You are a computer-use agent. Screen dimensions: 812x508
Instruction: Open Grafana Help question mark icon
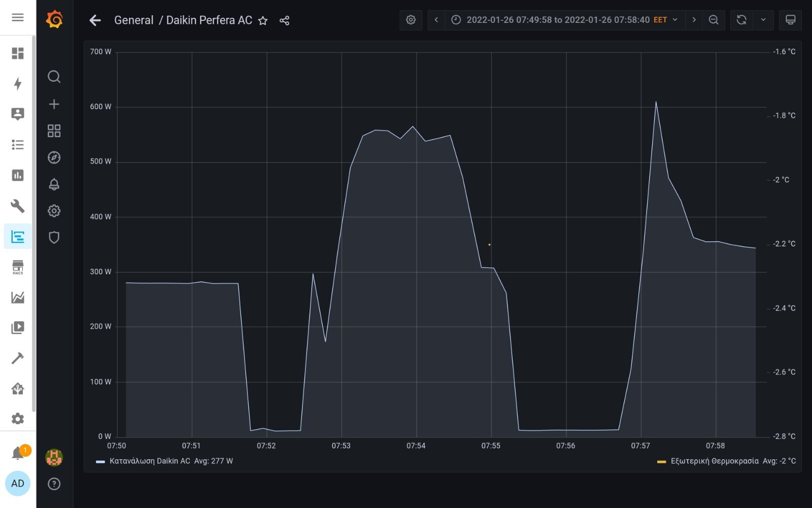coord(54,484)
